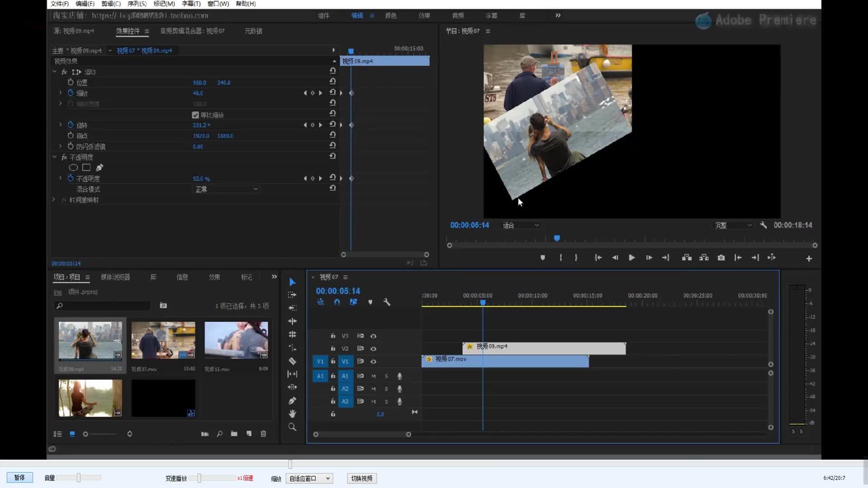Select the Slide tool

tap(292, 387)
